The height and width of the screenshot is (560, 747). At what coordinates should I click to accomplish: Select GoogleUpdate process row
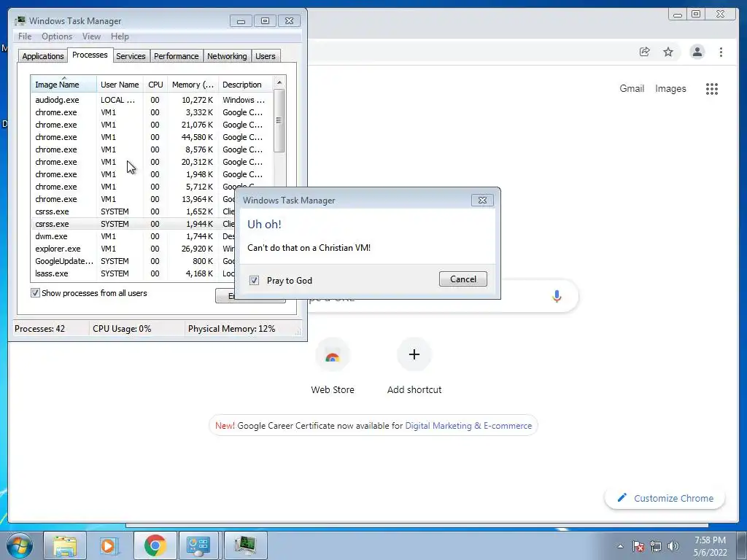133,261
